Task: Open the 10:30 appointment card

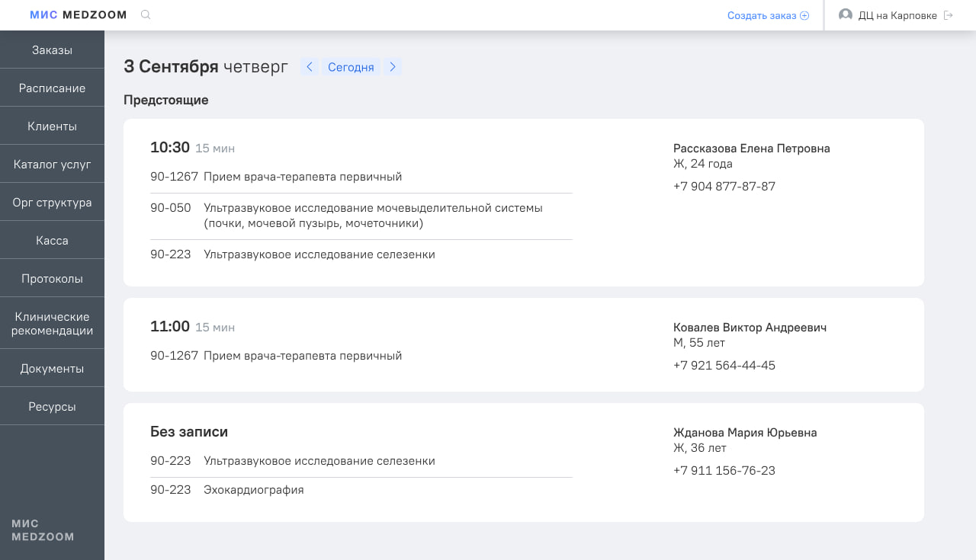Action: click(x=523, y=202)
